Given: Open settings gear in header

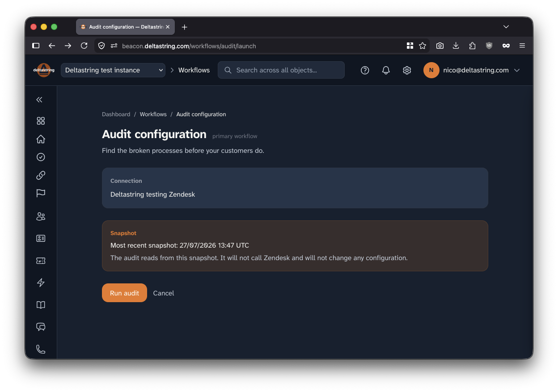Looking at the screenshot, I should click(x=407, y=70).
